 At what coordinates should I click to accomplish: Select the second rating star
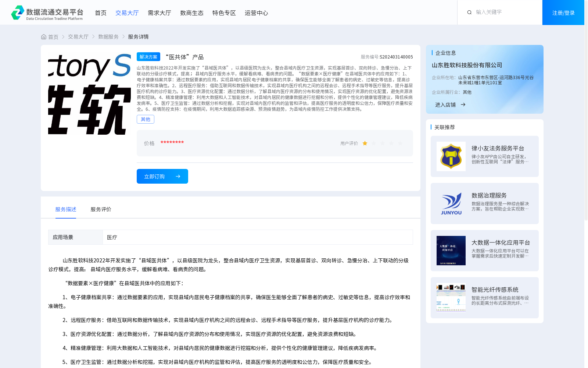pyautogui.click(x=374, y=144)
